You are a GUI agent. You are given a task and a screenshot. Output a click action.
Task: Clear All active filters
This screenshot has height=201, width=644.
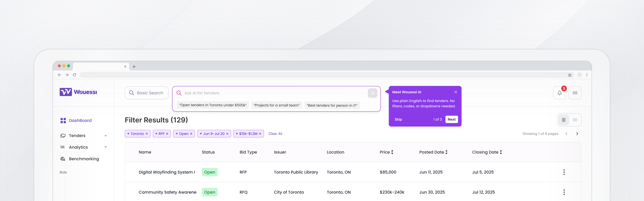[275, 134]
